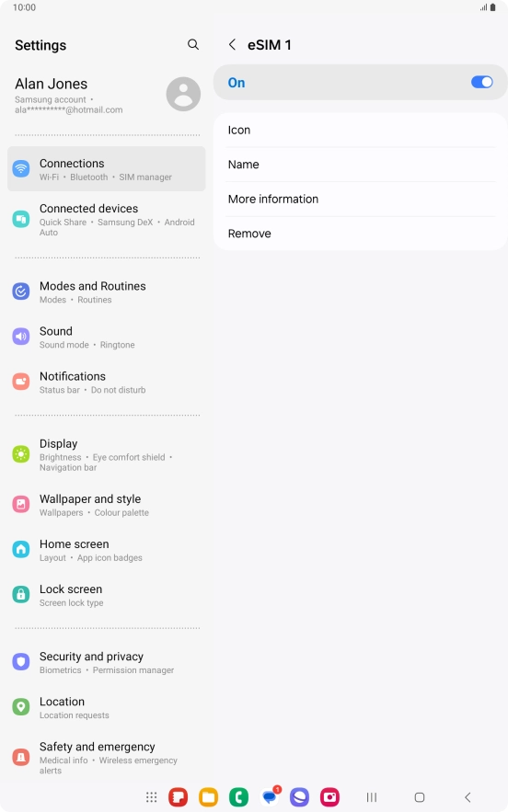Image resolution: width=508 pixels, height=812 pixels.
Task: Open Lock screen settings
Action: 106,595
